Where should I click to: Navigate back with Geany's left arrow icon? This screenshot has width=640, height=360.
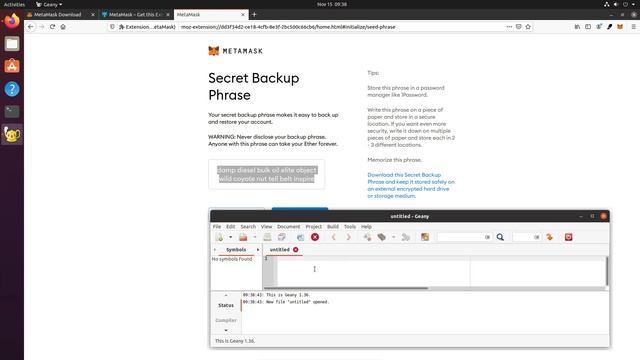[333, 237]
